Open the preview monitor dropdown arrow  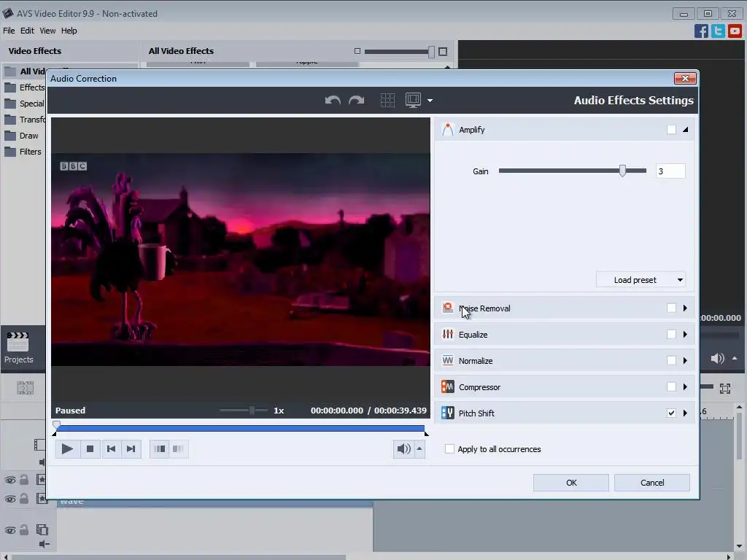430,101
